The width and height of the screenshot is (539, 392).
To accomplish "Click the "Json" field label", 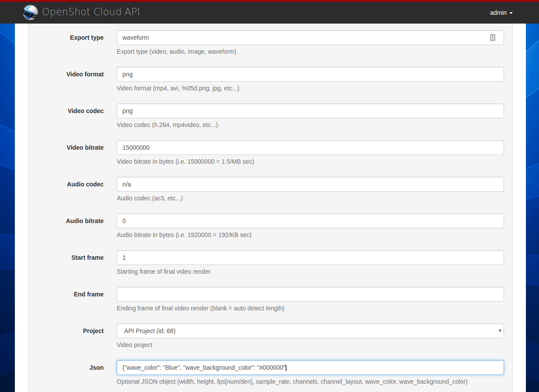I will [x=96, y=368].
